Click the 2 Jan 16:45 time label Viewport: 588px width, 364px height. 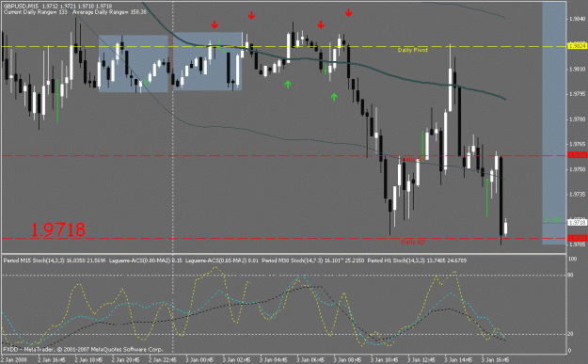point(52,360)
